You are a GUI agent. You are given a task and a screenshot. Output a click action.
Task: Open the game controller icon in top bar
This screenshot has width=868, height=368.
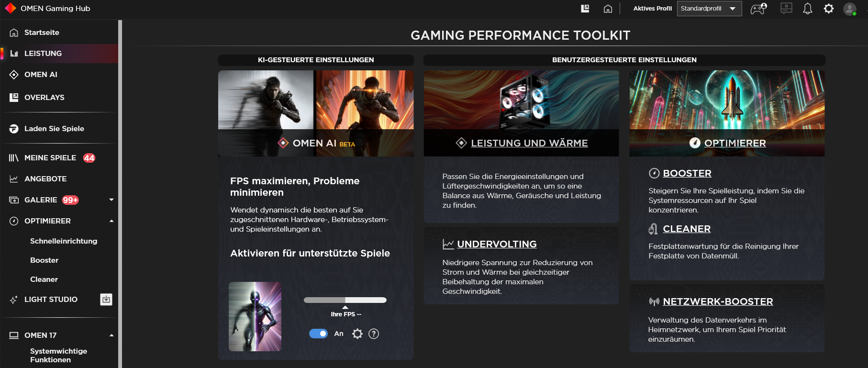coord(758,9)
